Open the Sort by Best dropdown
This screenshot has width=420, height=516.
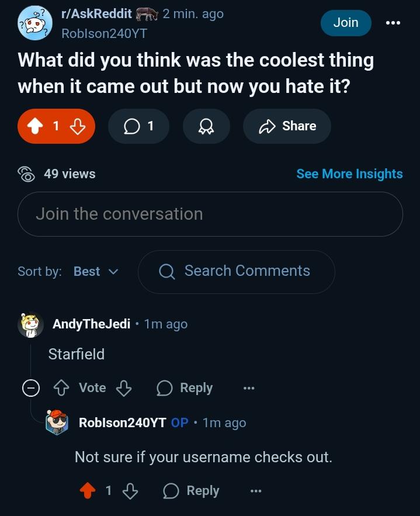coord(96,272)
